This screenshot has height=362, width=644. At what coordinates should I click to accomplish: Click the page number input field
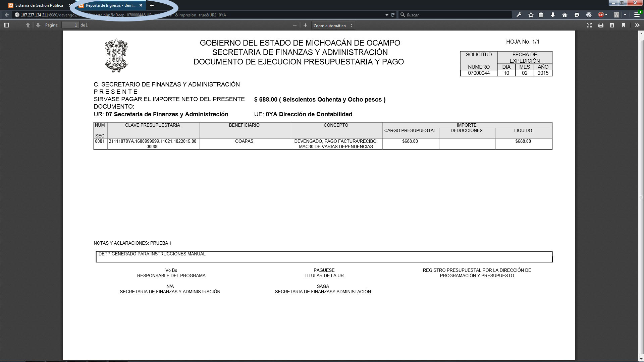[70, 25]
